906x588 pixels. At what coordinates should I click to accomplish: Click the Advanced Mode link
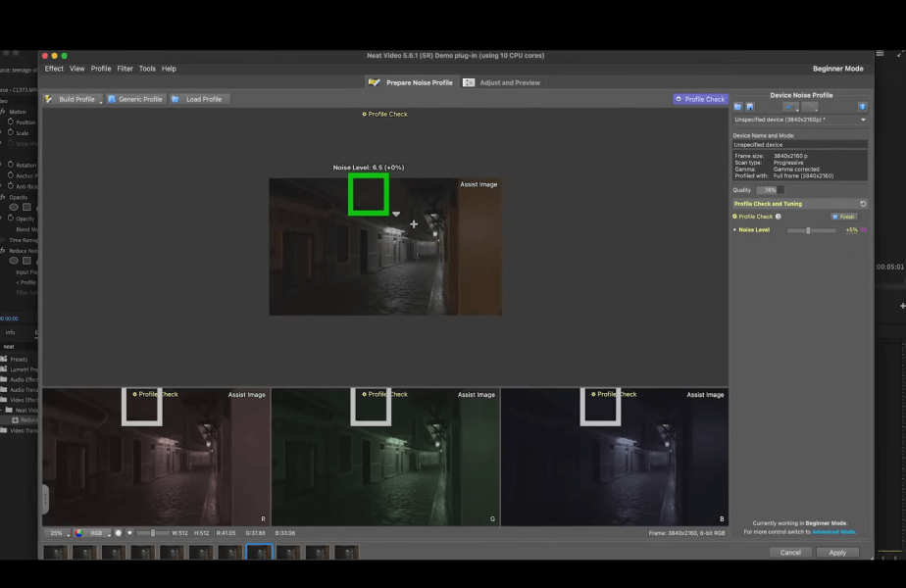point(833,532)
